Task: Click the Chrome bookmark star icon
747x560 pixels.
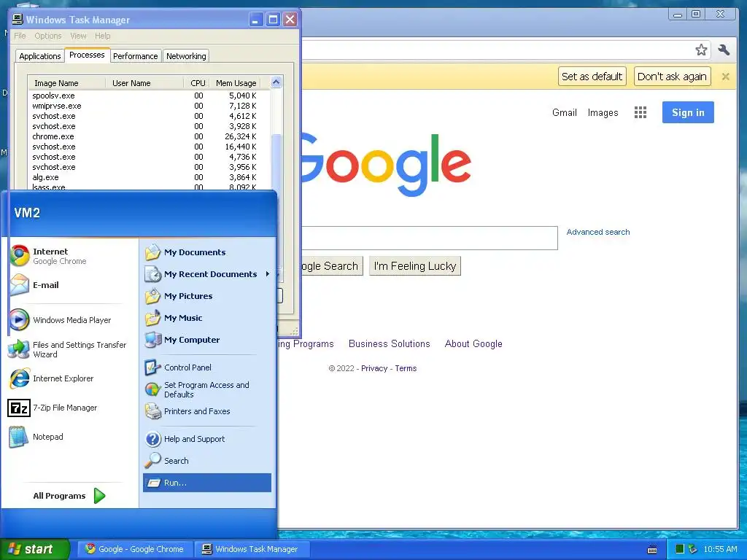Action: 701,50
